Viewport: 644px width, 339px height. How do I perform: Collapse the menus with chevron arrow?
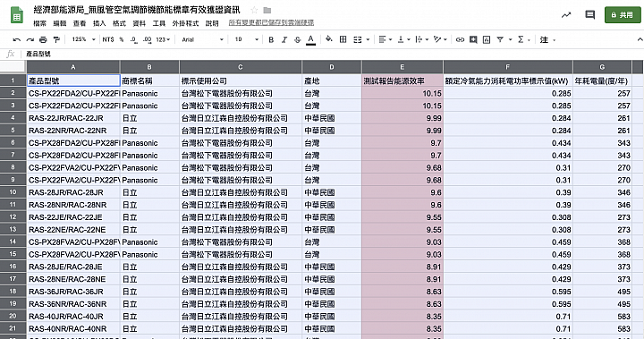640,39
